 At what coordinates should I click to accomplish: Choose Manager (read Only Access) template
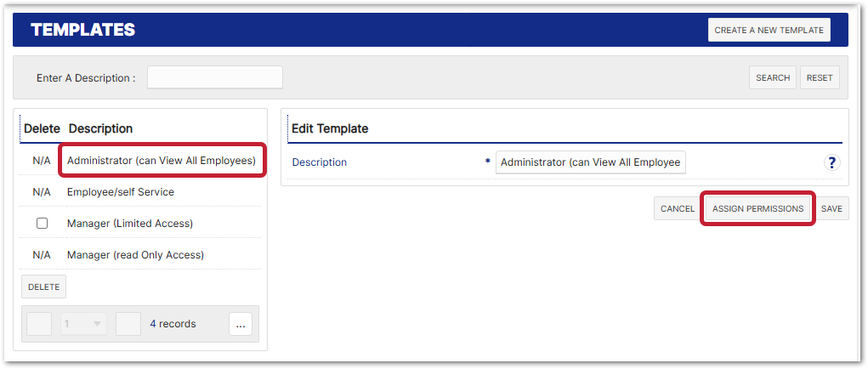coord(135,255)
